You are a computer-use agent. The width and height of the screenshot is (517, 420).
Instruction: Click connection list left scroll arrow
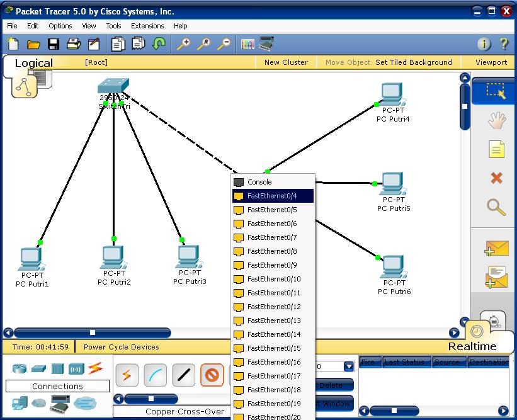[x=118, y=399]
